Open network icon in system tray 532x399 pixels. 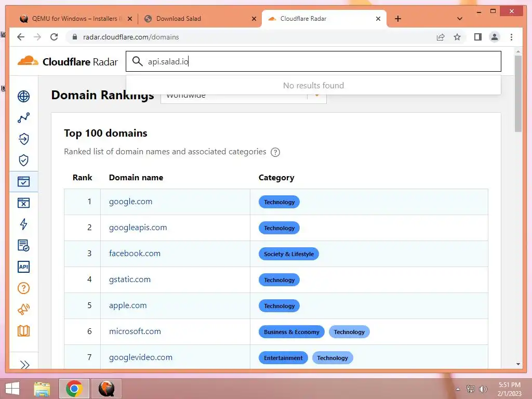coord(471,389)
